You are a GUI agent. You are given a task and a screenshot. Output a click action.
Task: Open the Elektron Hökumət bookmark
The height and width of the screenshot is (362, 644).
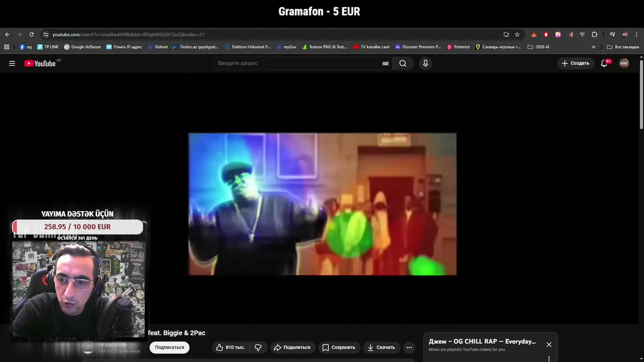coord(248,47)
